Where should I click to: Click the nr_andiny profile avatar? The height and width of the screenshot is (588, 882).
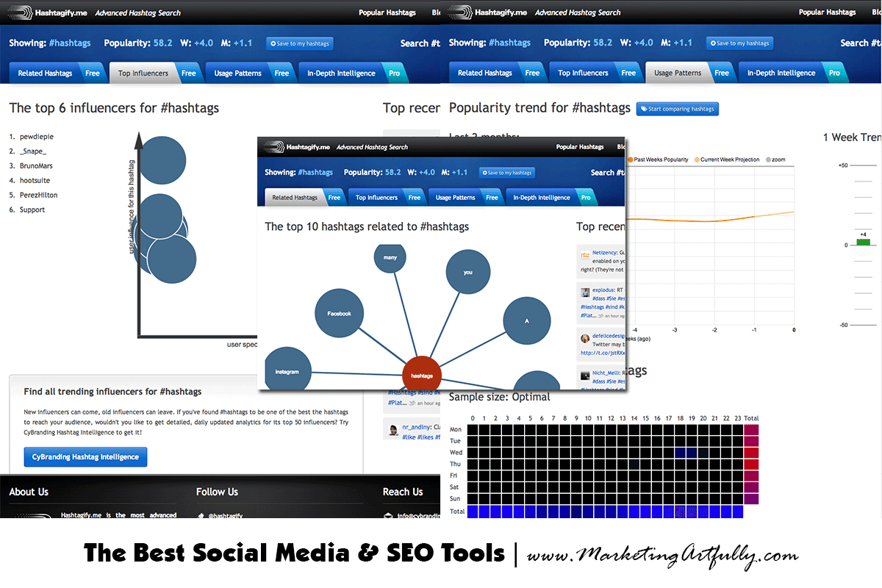pyautogui.click(x=394, y=429)
